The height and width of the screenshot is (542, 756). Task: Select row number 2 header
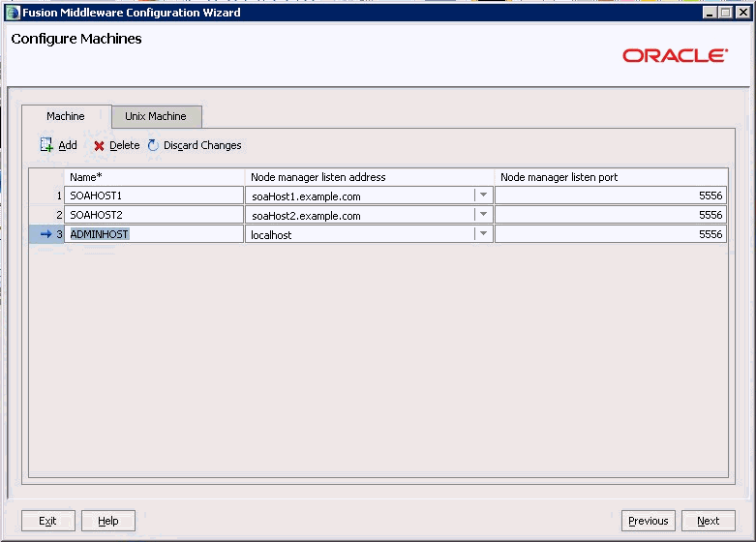46,215
